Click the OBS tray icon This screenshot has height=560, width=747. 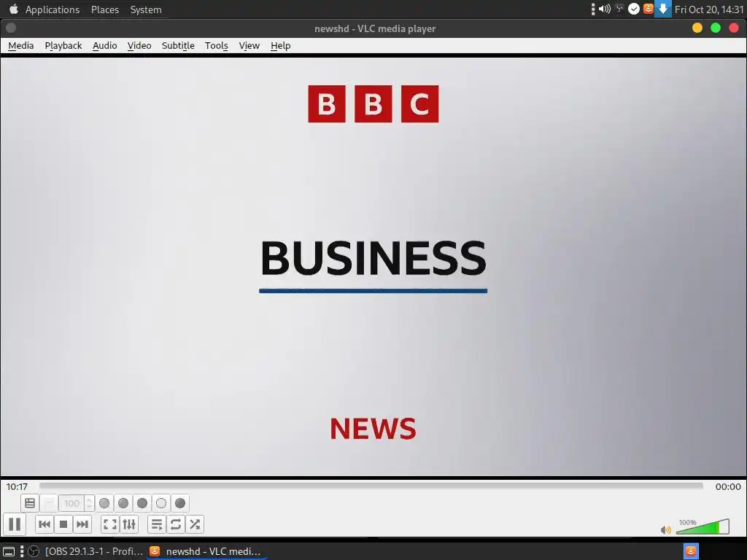pos(619,9)
